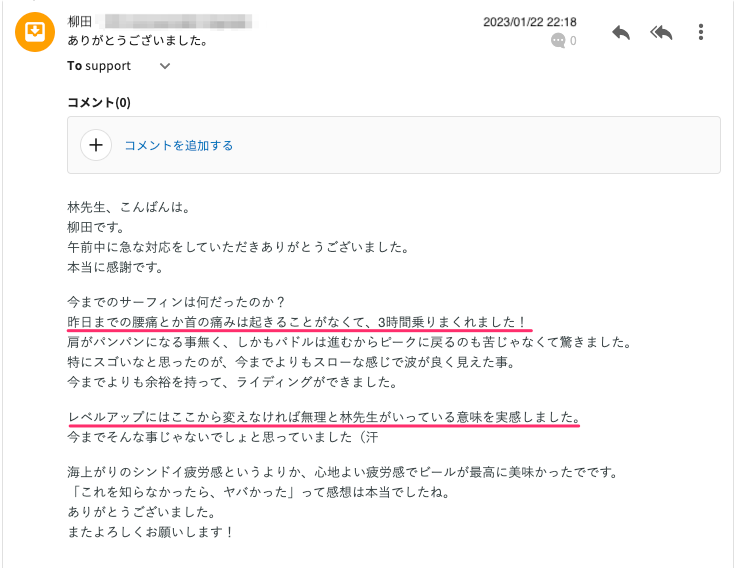The height and width of the screenshot is (568, 735).
Task: Click the underlined sentence starting レベルアップには
Action: click(x=324, y=417)
